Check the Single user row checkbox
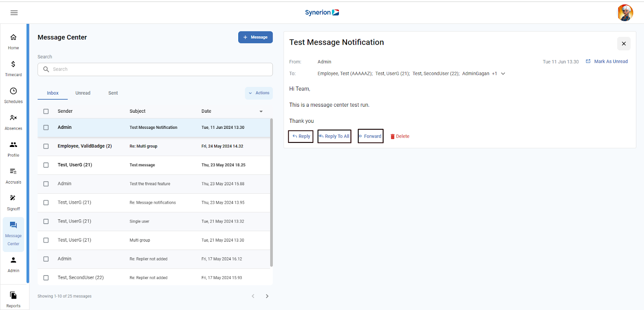The image size is (644, 310). (46, 221)
